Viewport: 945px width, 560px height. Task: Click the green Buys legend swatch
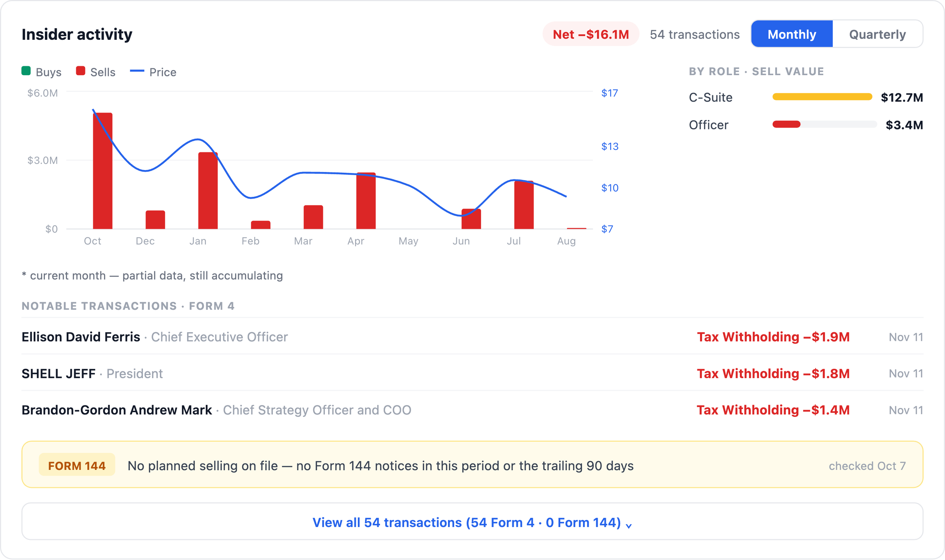pos(26,71)
